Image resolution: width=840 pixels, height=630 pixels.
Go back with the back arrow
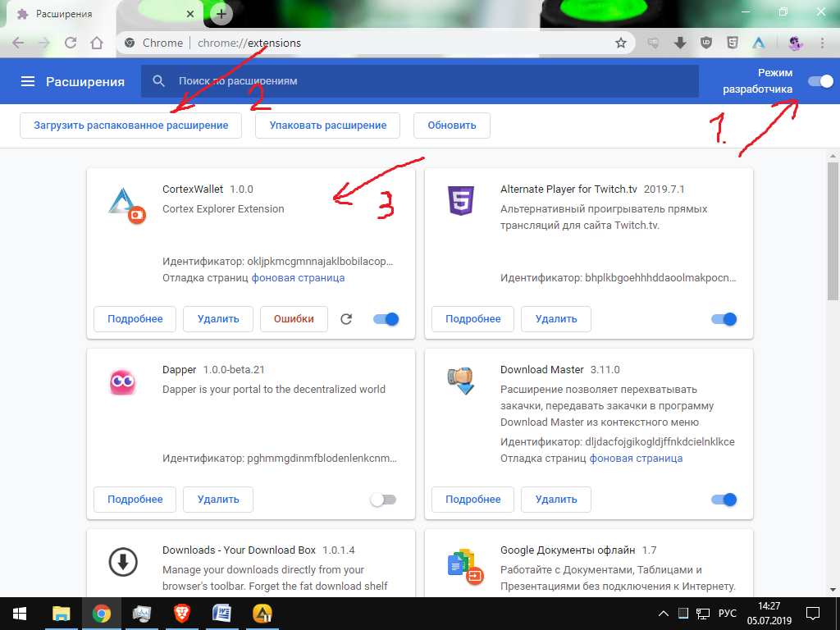pos(18,43)
